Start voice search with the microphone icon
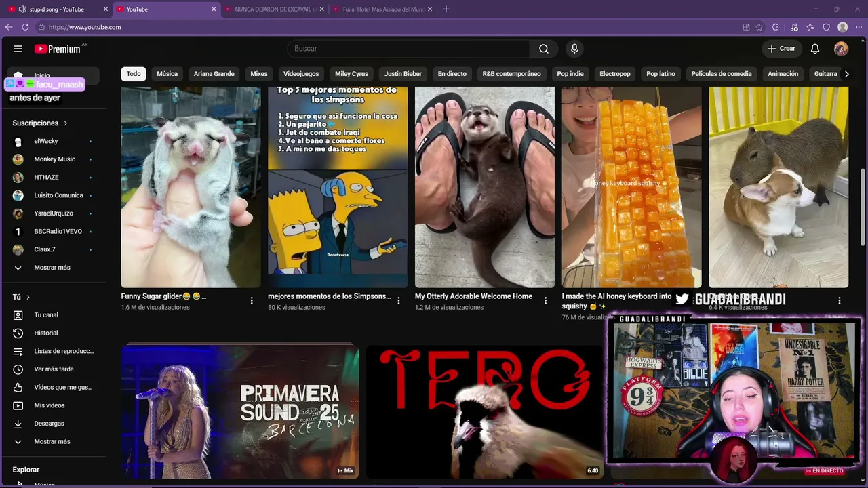The image size is (868, 488). pyautogui.click(x=574, y=49)
